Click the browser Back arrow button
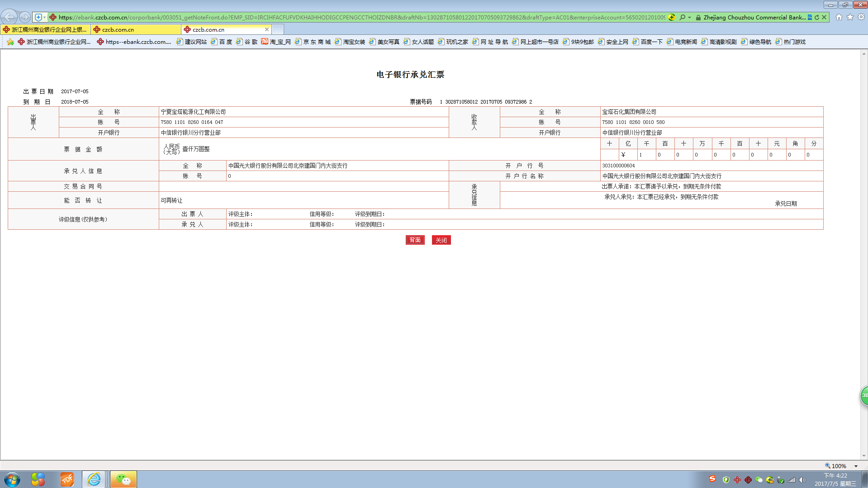The image size is (868, 488). (9, 17)
